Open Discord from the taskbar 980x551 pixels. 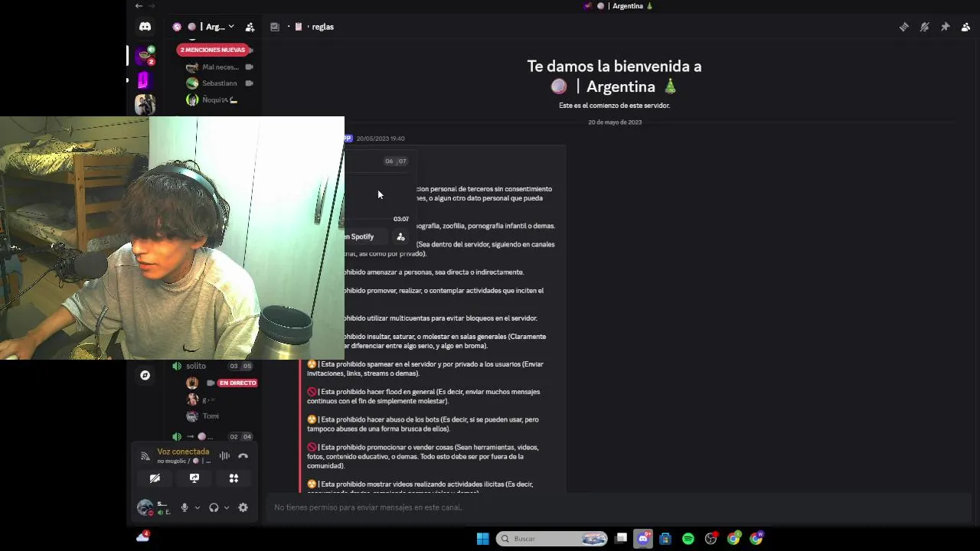tap(643, 539)
